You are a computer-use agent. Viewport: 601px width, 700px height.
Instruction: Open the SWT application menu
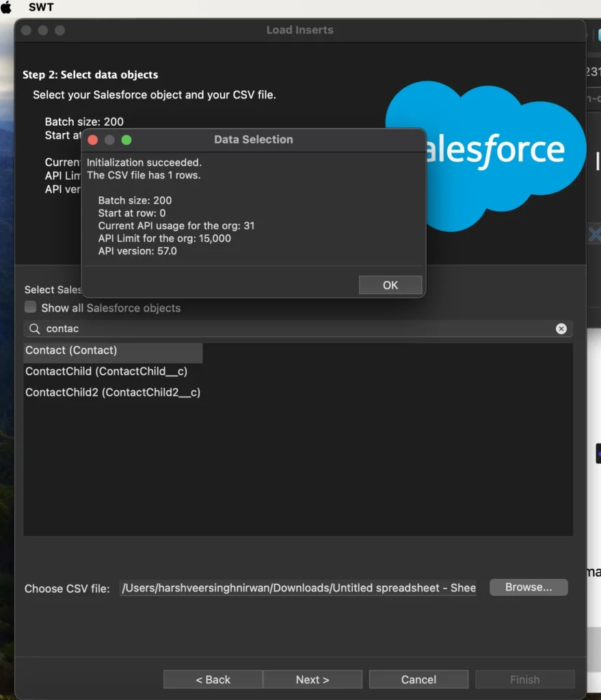(x=41, y=7)
